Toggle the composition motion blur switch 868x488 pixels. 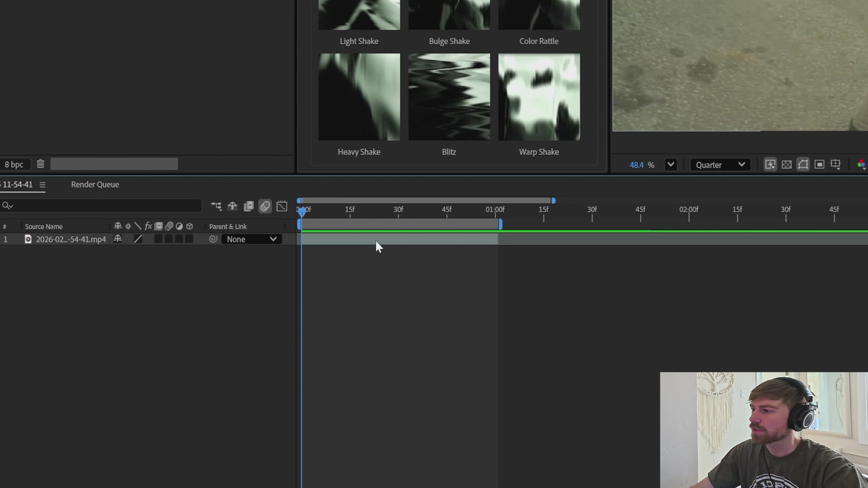tap(265, 206)
